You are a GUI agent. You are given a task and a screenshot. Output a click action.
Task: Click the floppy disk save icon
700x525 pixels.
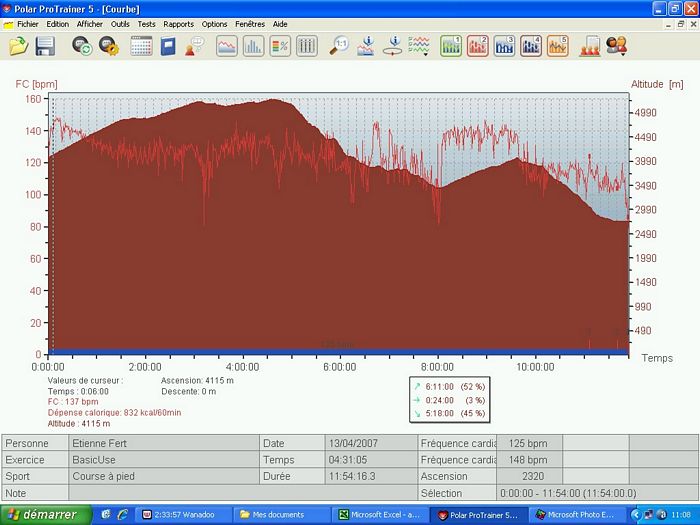tap(45, 46)
